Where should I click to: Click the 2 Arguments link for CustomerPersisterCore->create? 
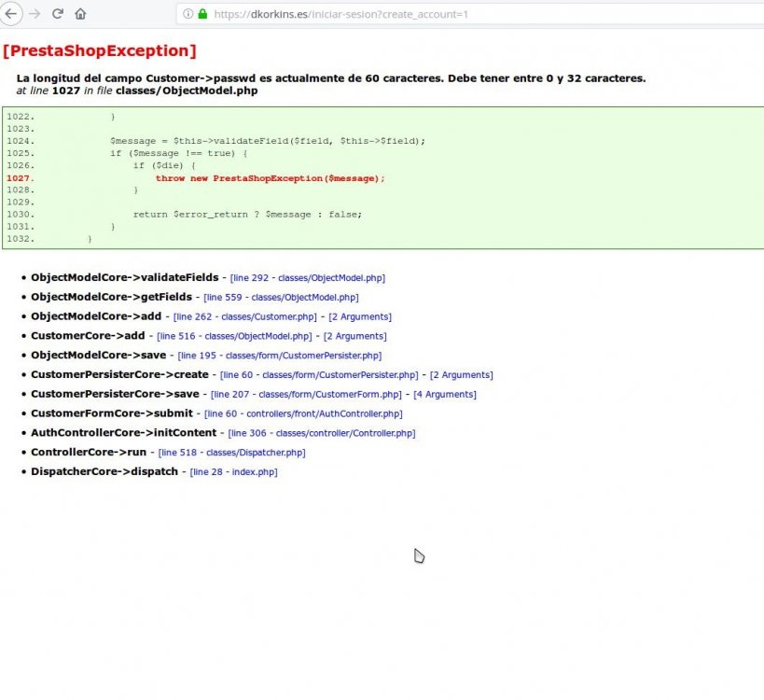click(x=459, y=374)
